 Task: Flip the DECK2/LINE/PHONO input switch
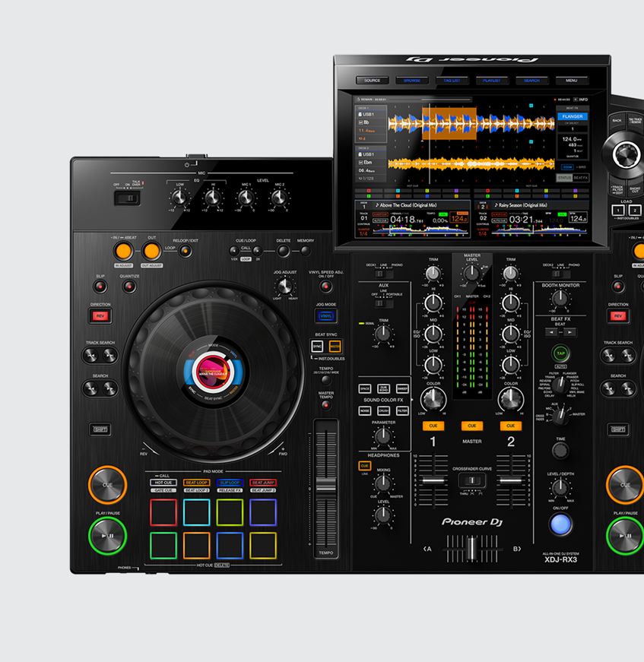[560, 274]
